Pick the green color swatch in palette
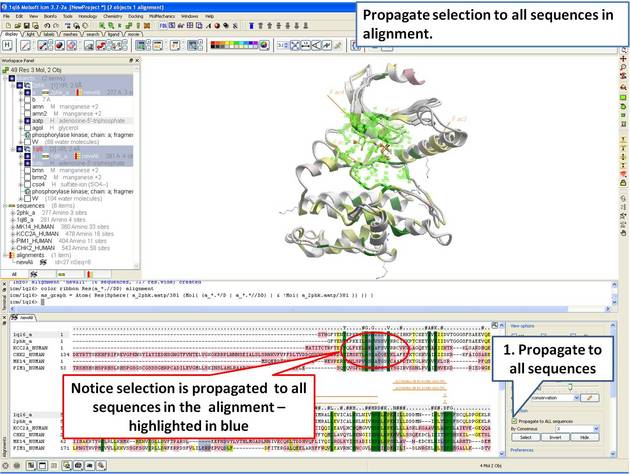This screenshot has width=630, height=474. coord(238,45)
